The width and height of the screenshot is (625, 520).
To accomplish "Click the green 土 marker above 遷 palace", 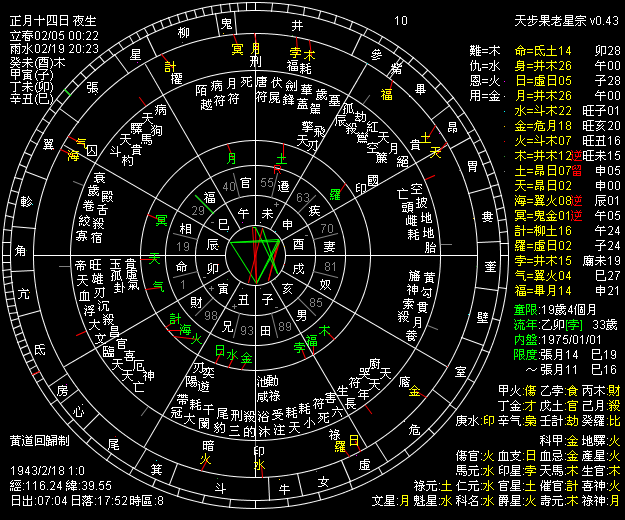I will 281,158.
